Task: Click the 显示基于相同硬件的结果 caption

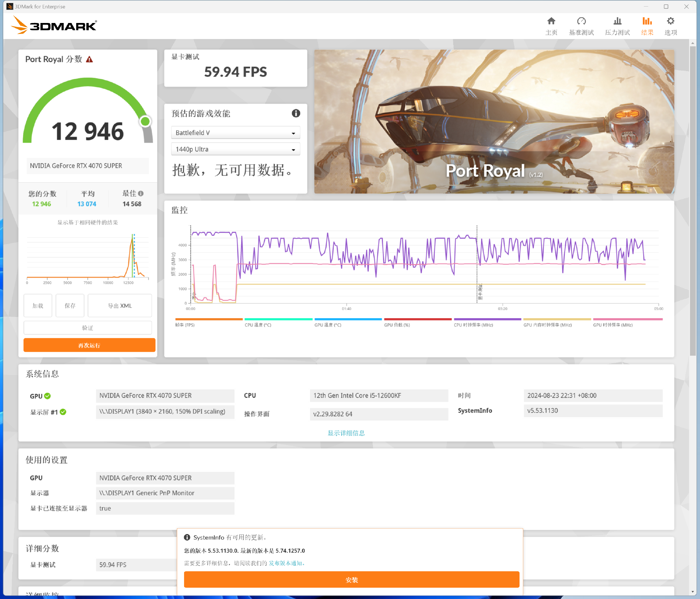Action: point(88,223)
